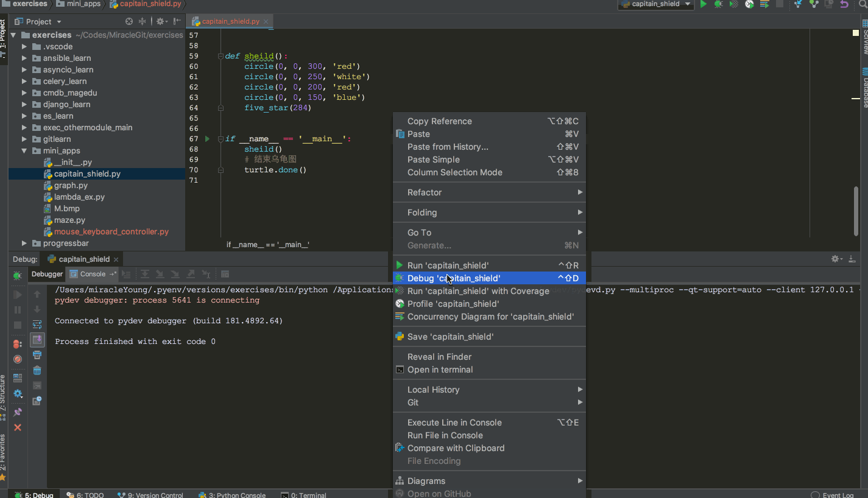Viewport: 868px width, 498px height.
Task: Open the capitain_shield run configuration dropdown
Action: (655, 4)
